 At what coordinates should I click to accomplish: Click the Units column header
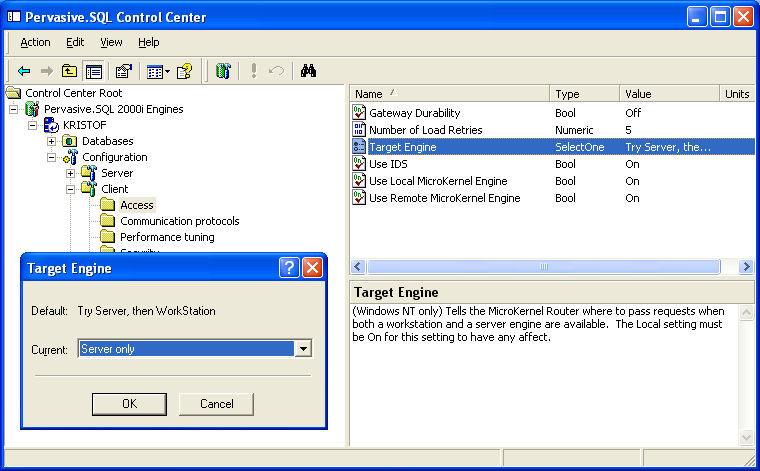pyautogui.click(x=737, y=94)
